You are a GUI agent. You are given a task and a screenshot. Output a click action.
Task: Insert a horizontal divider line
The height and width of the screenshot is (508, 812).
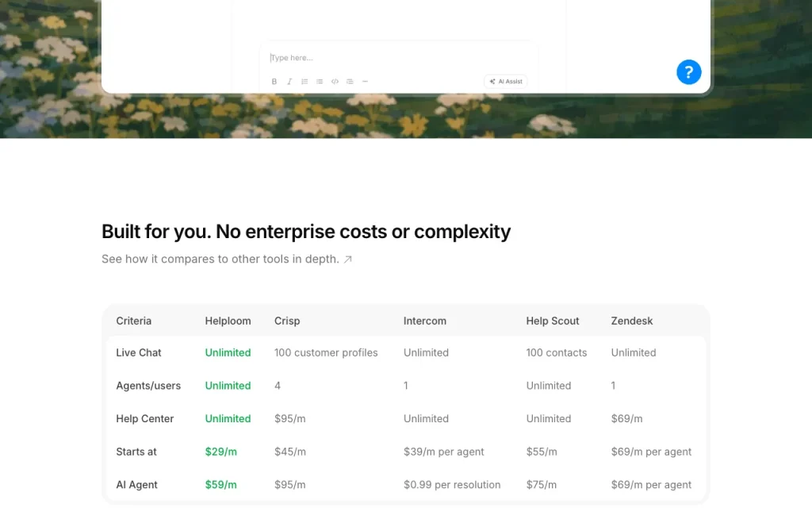point(365,82)
